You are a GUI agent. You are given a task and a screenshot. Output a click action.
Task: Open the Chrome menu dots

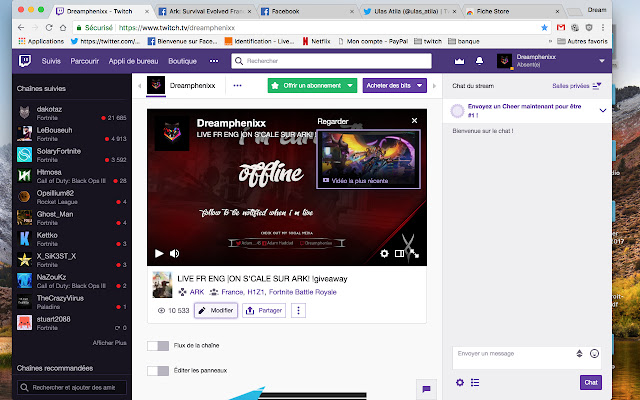(x=603, y=27)
